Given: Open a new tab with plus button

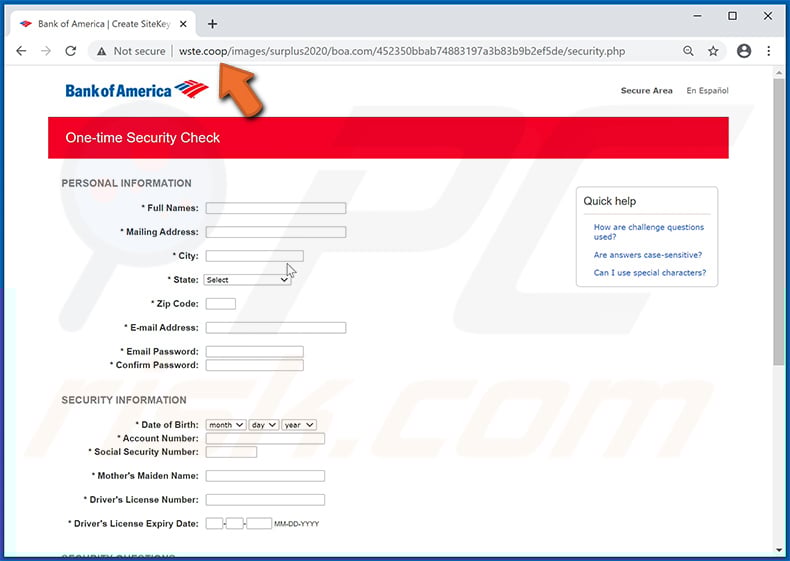Looking at the screenshot, I should click(x=213, y=24).
